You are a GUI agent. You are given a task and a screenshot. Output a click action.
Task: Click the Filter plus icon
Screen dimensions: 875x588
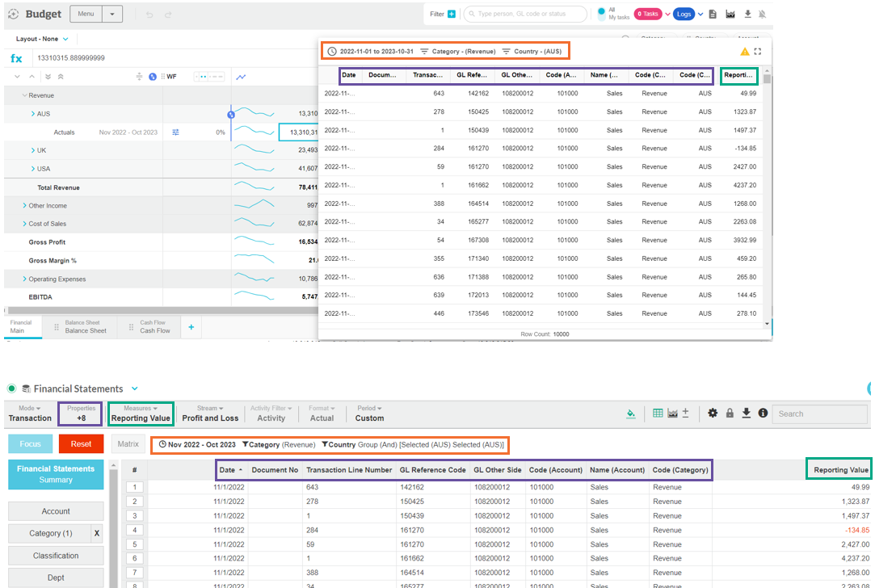[x=452, y=14]
